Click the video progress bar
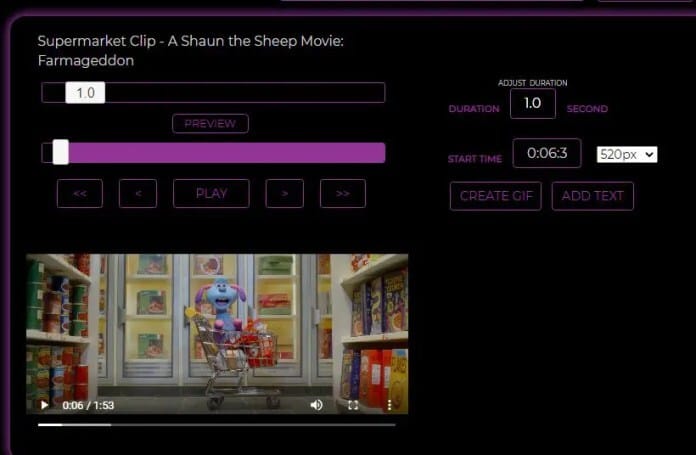Screen dimensions: 696x455 click(x=217, y=425)
